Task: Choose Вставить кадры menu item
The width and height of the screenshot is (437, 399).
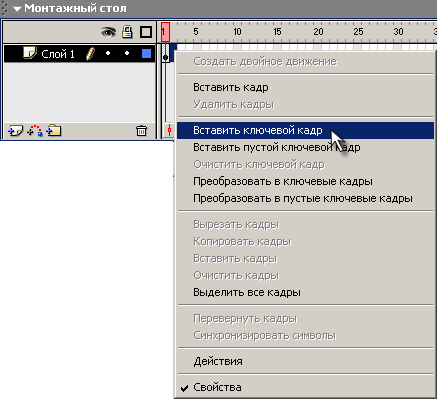Action: (x=305, y=259)
